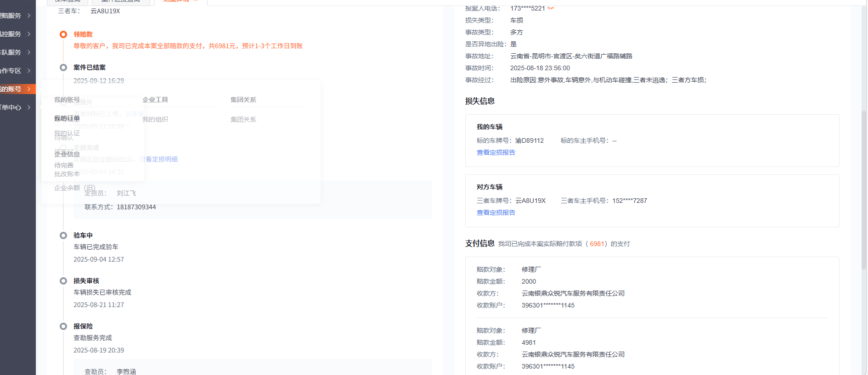
Task: Open 我的组织 in the flyout menu
Action: coord(155,119)
